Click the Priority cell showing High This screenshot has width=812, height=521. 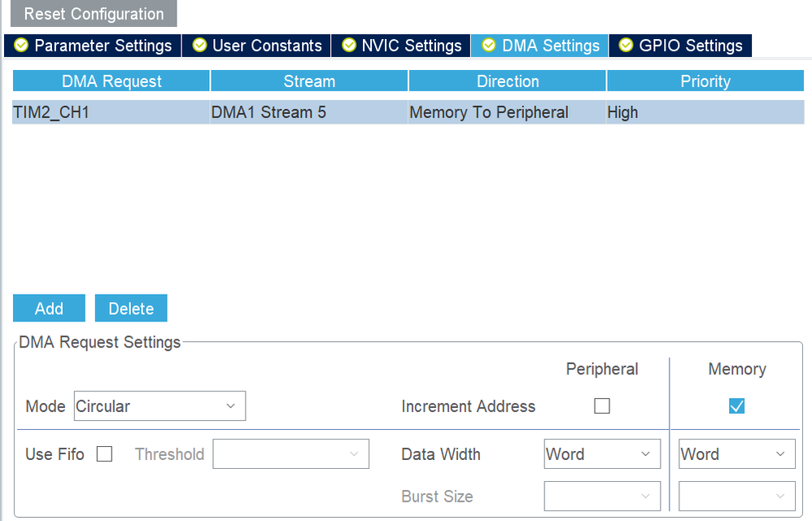tap(705, 112)
